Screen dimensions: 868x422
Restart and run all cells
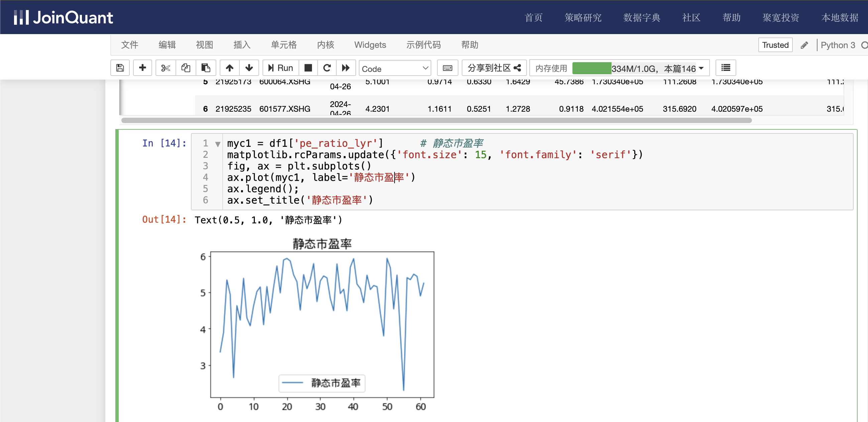tap(346, 68)
